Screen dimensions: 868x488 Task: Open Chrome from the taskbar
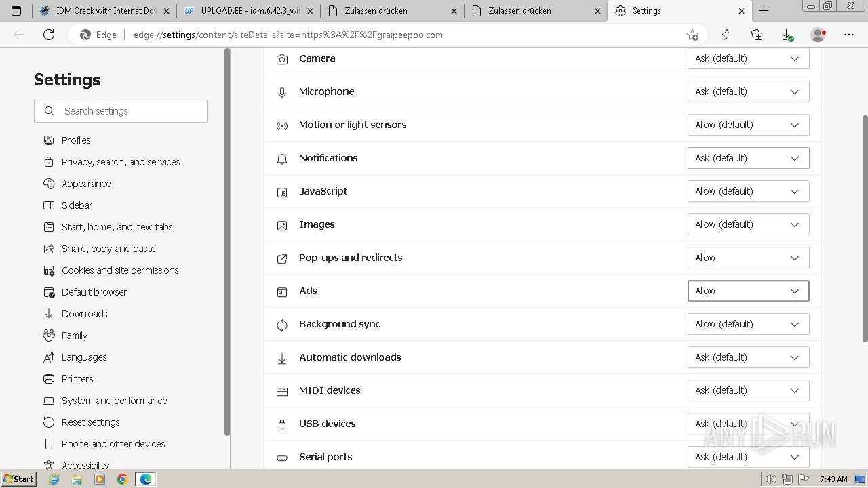point(122,479)
